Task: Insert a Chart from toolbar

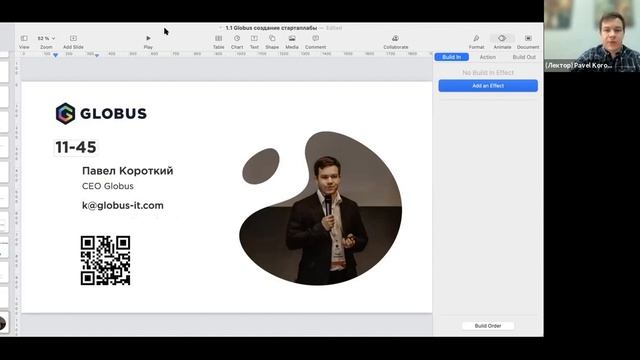Action: click(x=237, y=42)
